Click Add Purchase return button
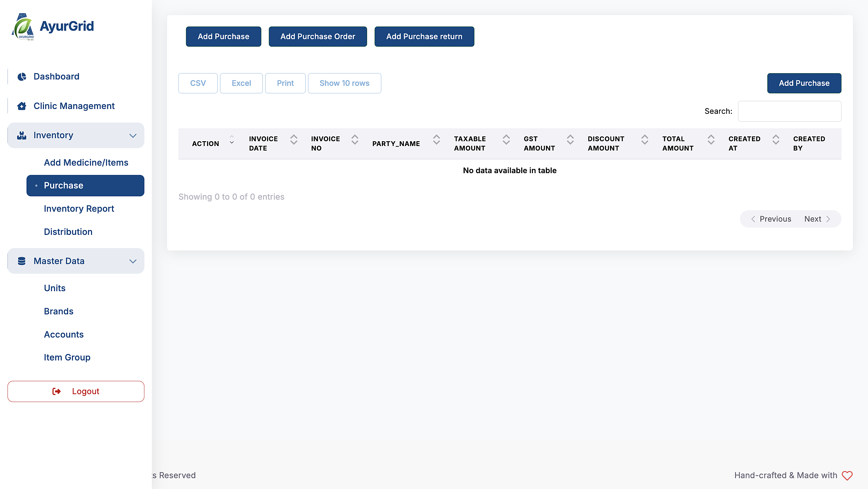Screen dimensions: 868x489 [424, 36]
